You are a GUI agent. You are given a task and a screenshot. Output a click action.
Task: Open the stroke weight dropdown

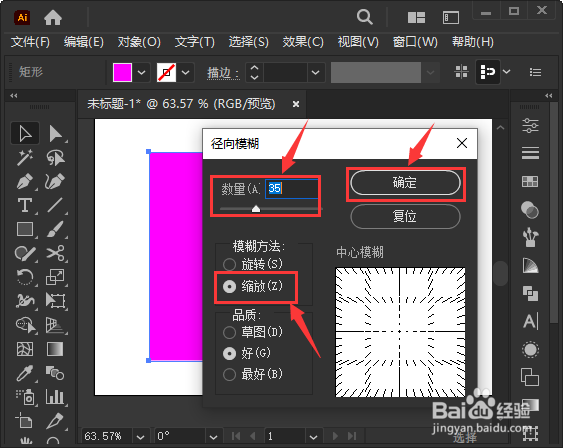[x=316, y=73]
